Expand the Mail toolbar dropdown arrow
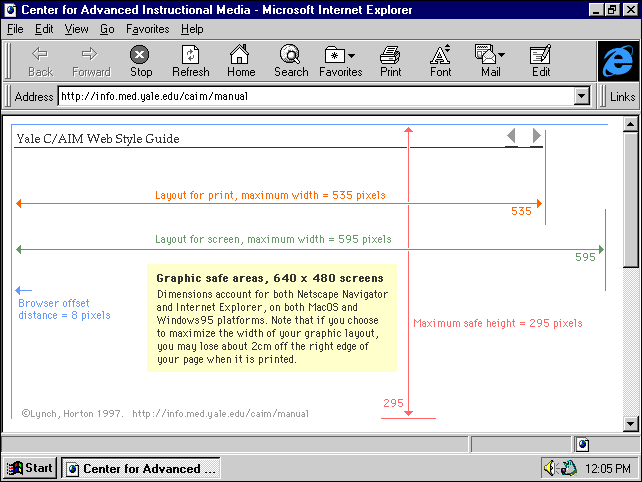 (x=502, y=54)
